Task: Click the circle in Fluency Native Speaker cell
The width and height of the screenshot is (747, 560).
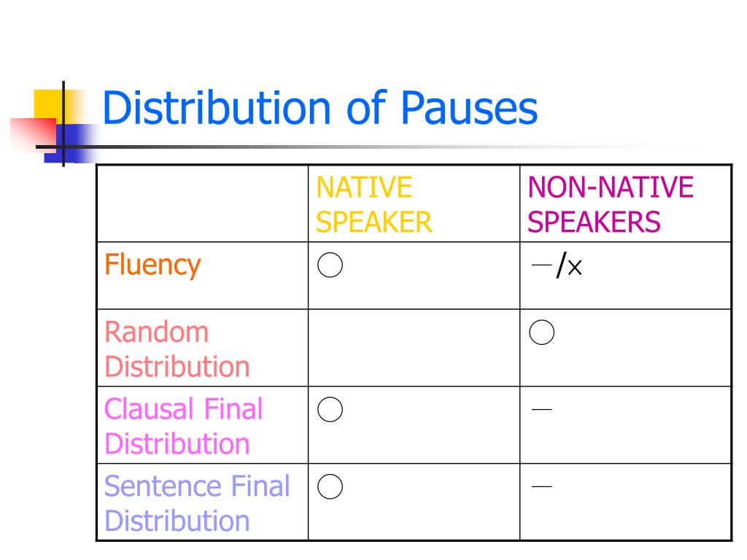Action: coord(330,265)
